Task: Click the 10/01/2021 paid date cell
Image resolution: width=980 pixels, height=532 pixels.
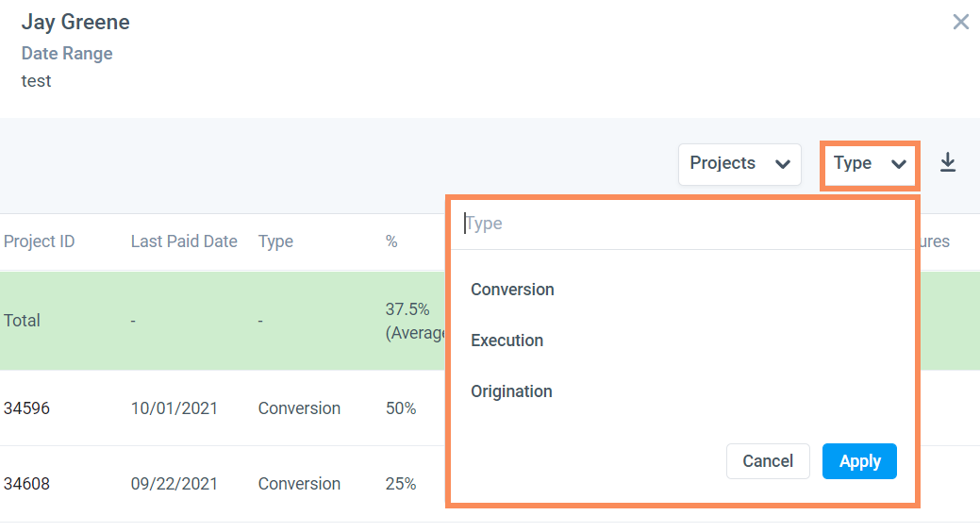Action: click(x=174, y=408)
